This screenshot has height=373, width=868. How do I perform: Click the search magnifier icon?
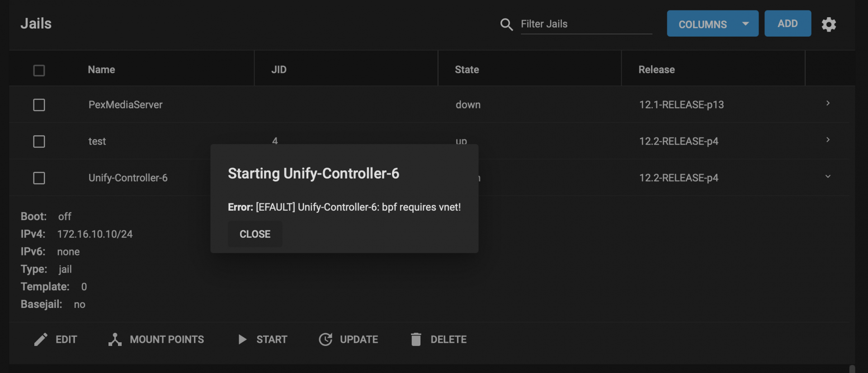(x=506, y=24)
